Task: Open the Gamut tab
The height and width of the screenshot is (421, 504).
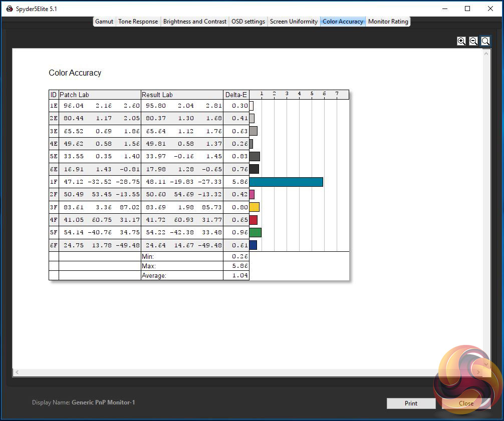Action: 104,22
